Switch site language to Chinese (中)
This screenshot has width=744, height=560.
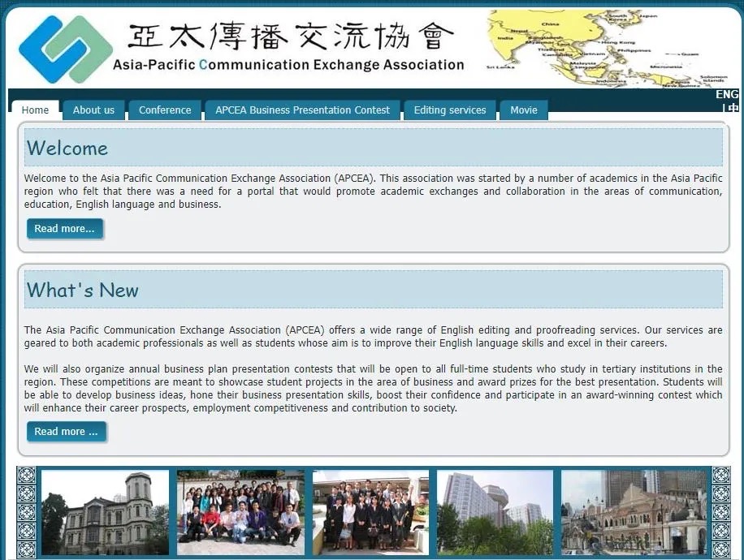pos(733,108)
